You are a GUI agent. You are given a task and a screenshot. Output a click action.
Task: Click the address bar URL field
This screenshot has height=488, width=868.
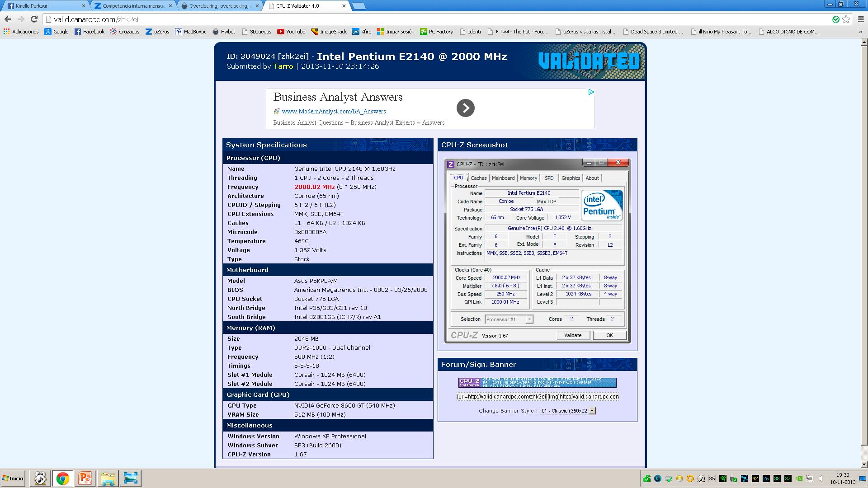pyautogui.click(x=436, y=19)
